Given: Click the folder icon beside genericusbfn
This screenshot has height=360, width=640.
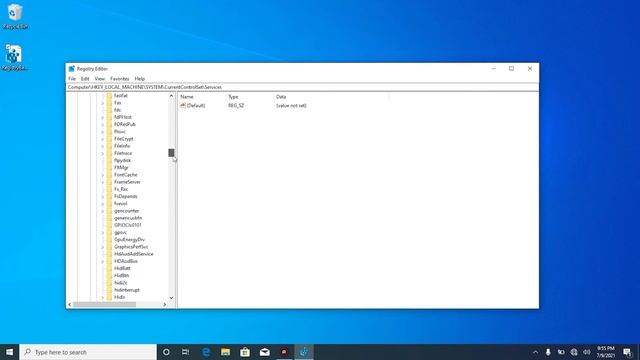Looking at the screenshot, I should point(109,218).
